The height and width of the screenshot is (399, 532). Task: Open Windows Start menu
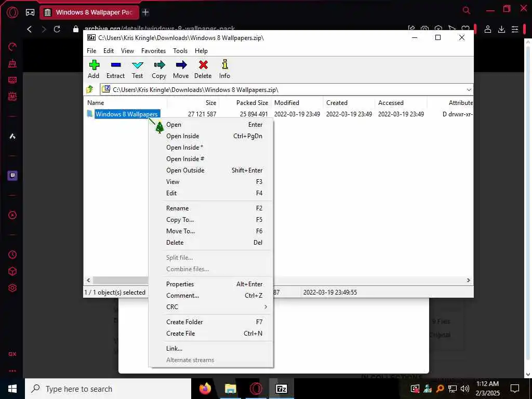point(12,389)
